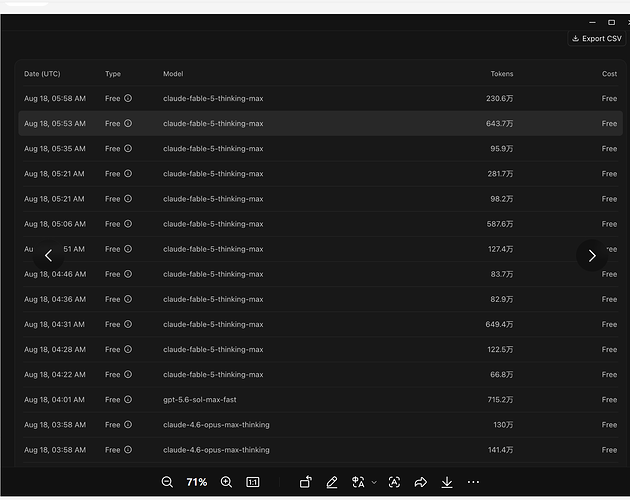Click info icon in the 141.4万 tokens row
The height and width of the screenshot is (500, 630).
(x=128, y=450)
